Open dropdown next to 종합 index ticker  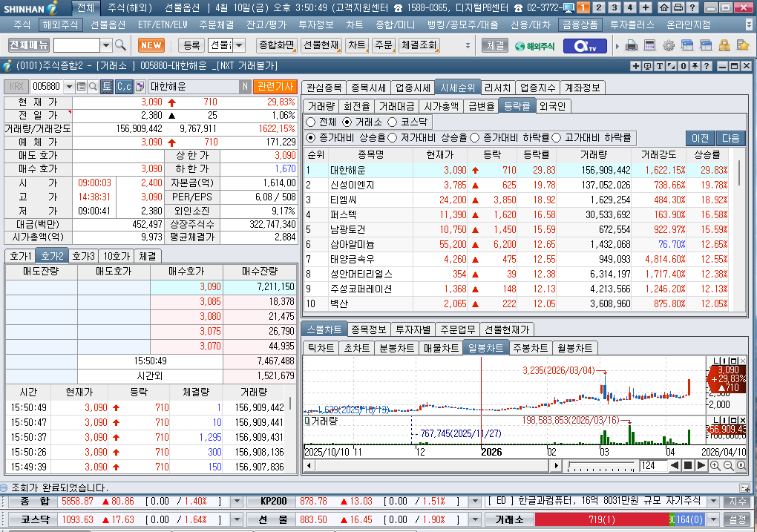[237, 502]
